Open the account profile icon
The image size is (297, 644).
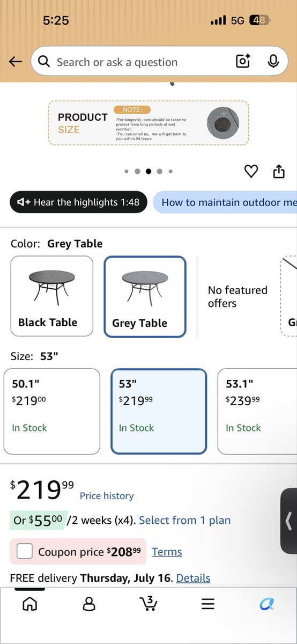coord(89,604)
